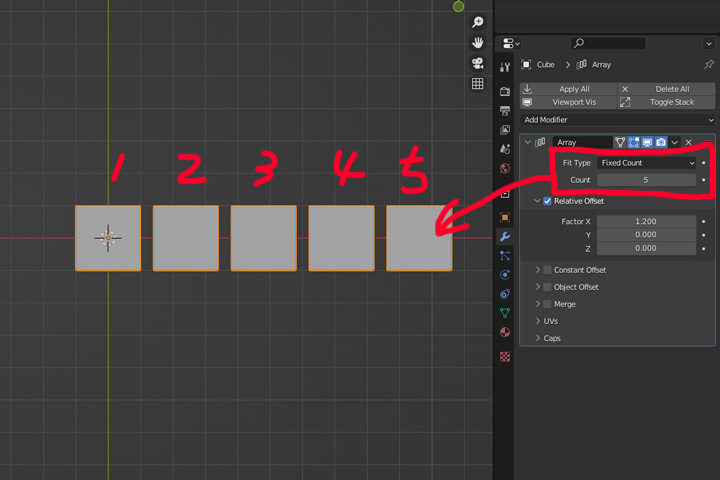
Task: Open the Tool properties tab
Action: pos(505,67)
